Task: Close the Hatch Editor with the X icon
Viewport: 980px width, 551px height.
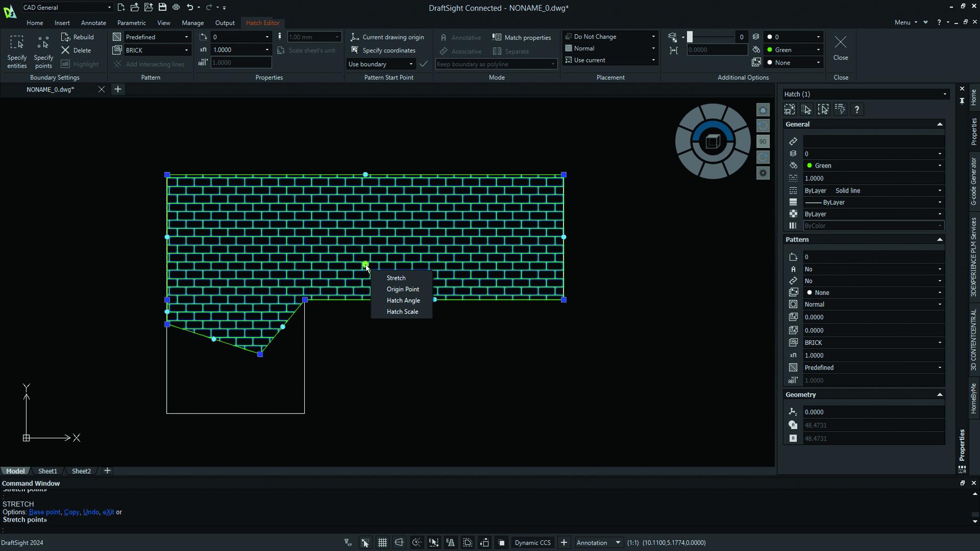Action: point(840,43)
